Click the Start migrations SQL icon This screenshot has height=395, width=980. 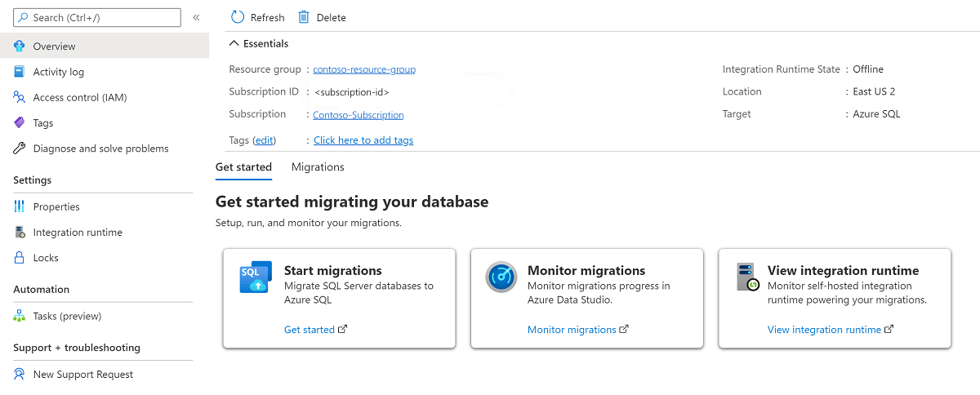(x=255, y=277)
